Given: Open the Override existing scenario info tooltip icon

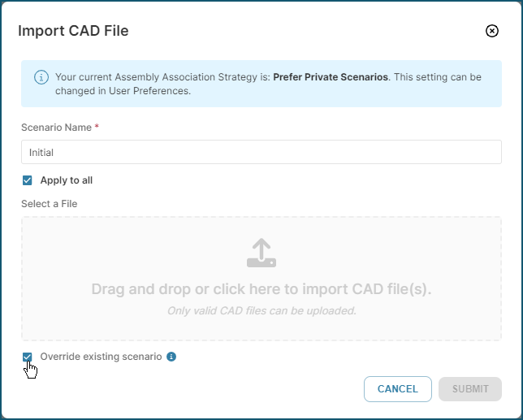Looking at the screenshot, I should [171, 357].
